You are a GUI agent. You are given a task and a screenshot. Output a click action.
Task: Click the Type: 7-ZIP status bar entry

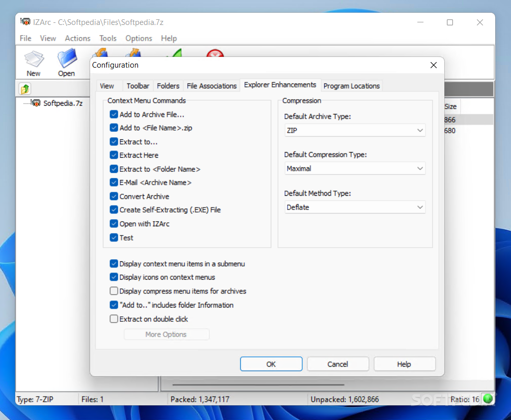(35, 399)
